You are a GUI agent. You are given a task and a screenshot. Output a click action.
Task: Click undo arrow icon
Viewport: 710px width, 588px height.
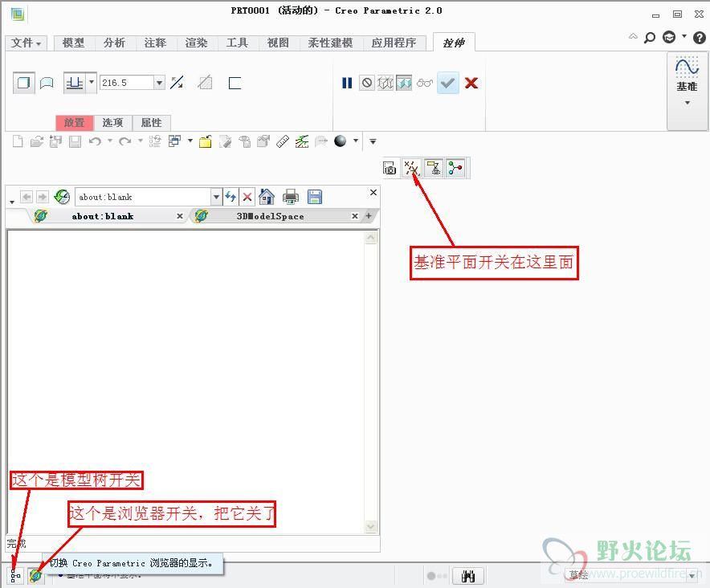point(95,142)
